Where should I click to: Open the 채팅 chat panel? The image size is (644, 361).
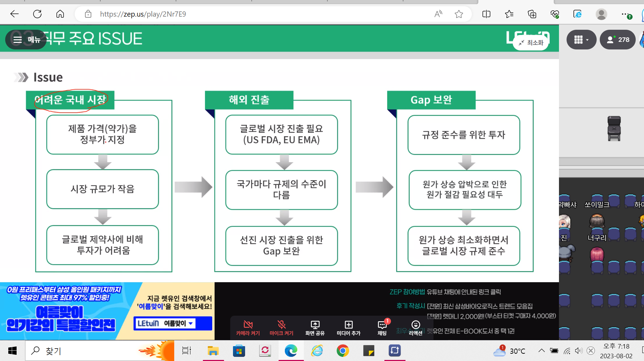coord(382,327)
